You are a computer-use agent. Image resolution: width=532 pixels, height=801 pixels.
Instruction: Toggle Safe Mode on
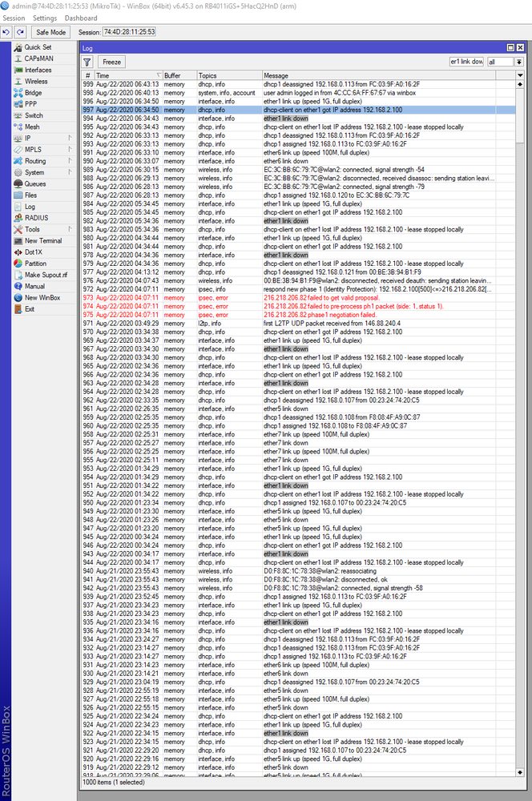click(x=50, y=32)
